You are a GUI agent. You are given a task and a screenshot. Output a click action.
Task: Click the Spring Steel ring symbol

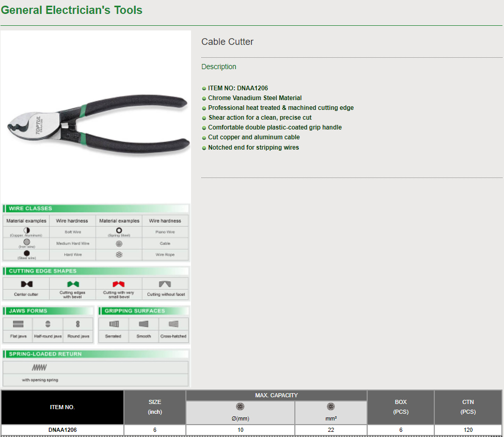(x=119, y=230)
